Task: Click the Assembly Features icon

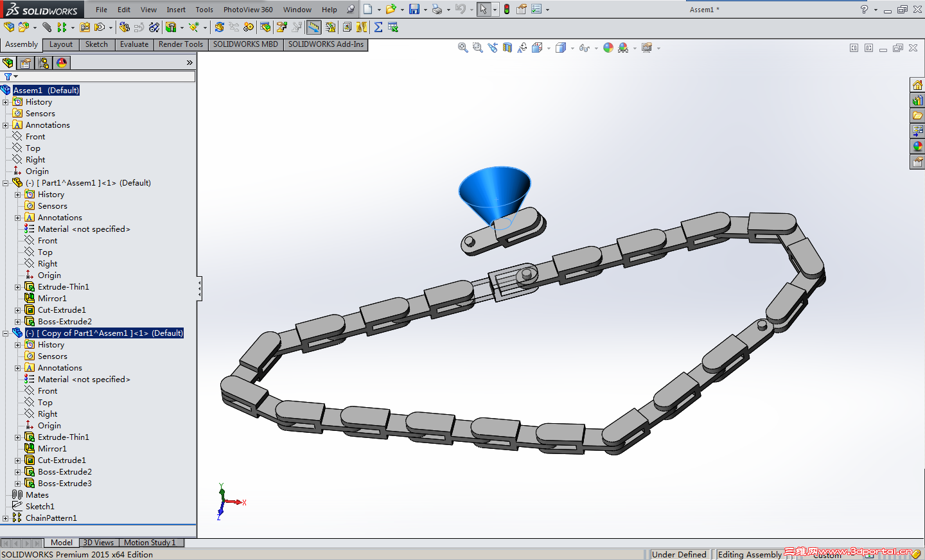Action: click(x=171, y=27)
